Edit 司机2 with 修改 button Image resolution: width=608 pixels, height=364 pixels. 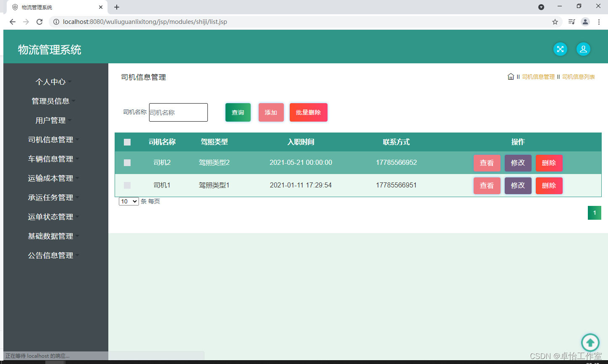pos(518,163)
